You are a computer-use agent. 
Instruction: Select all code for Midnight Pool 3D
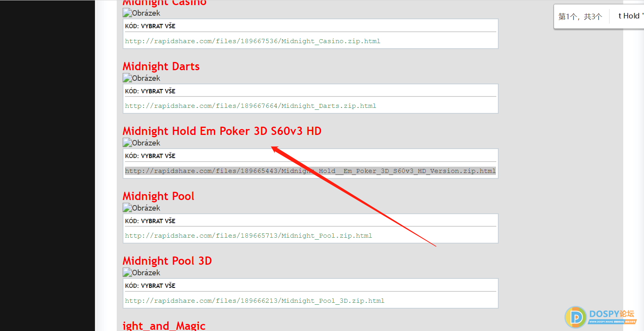point(158,286)
